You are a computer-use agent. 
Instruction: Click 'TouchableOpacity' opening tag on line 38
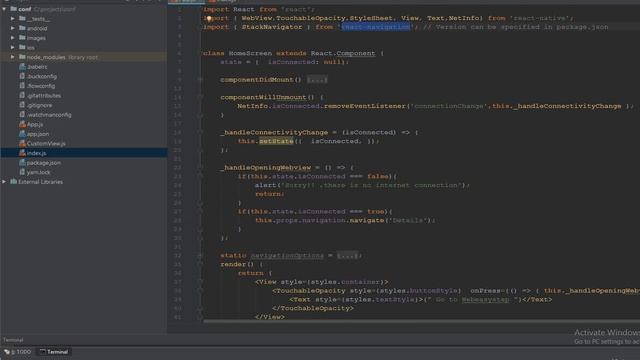pos(310,291)
